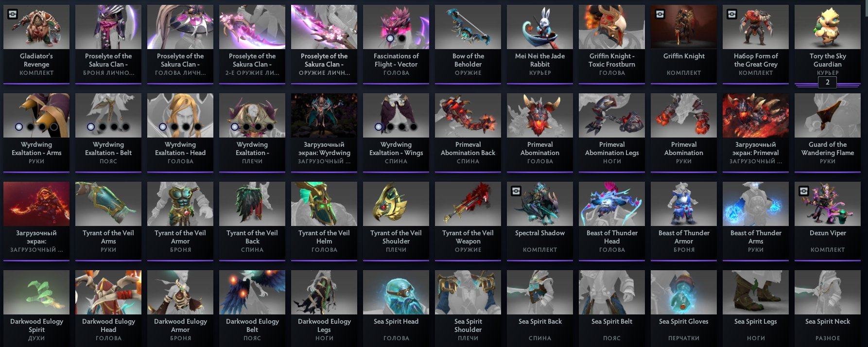Click the bundle icon on Gladiator's Revenge

pos(13,15)
